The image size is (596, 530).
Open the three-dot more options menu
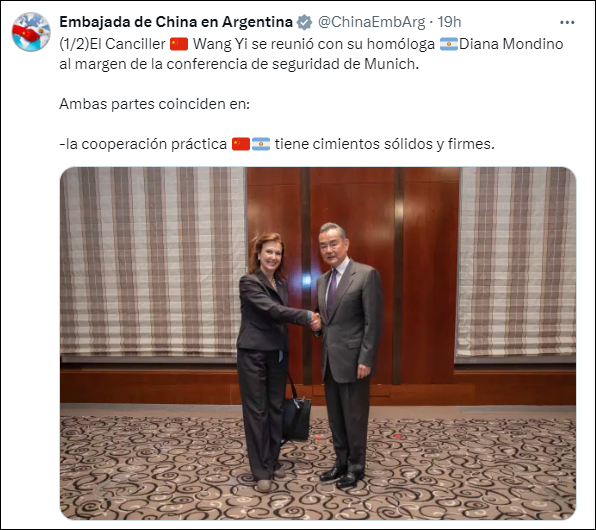click(x=567, y=23)
